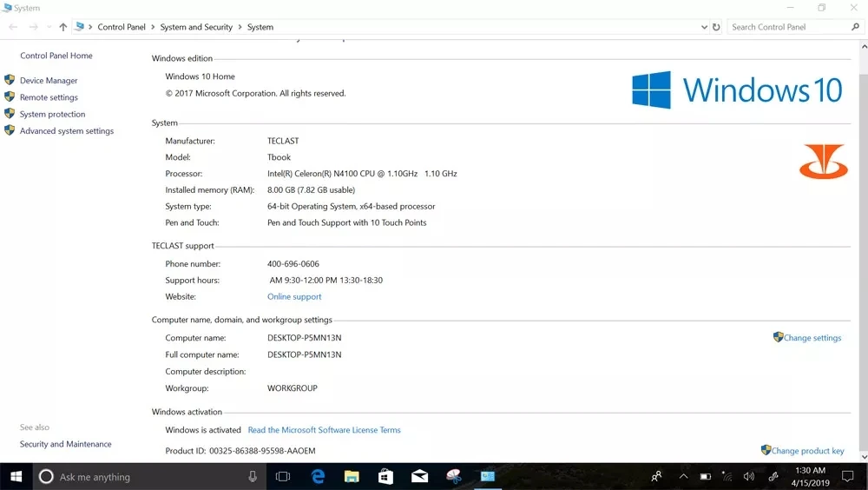The height and width of the screenshot is (490, 868).
Task: Open Microsoft Store from the taskbar
Action: (x=386, y=477)
